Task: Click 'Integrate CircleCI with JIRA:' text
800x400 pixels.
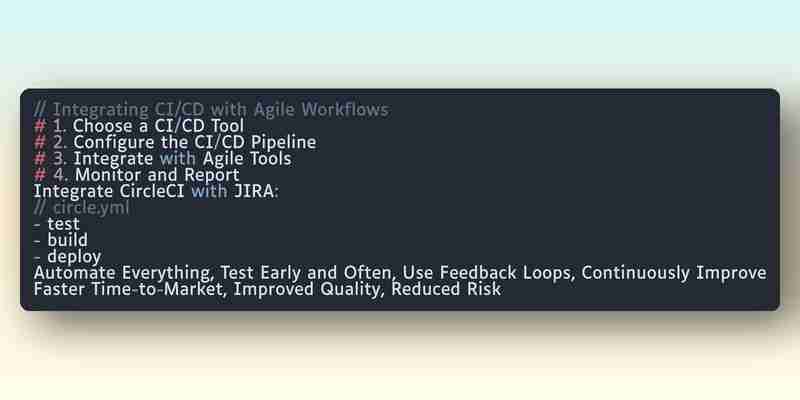Action: pyautogui.click(x=156, y=191)
